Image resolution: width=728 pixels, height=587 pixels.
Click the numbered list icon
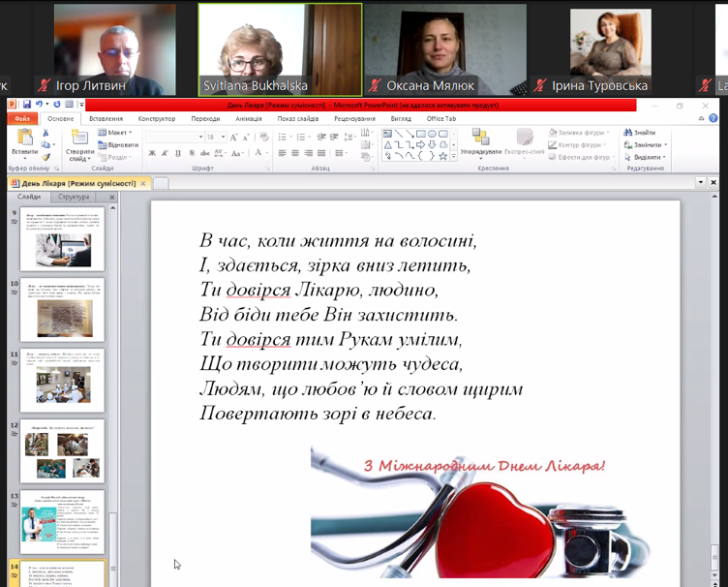(x=300, y=137)
